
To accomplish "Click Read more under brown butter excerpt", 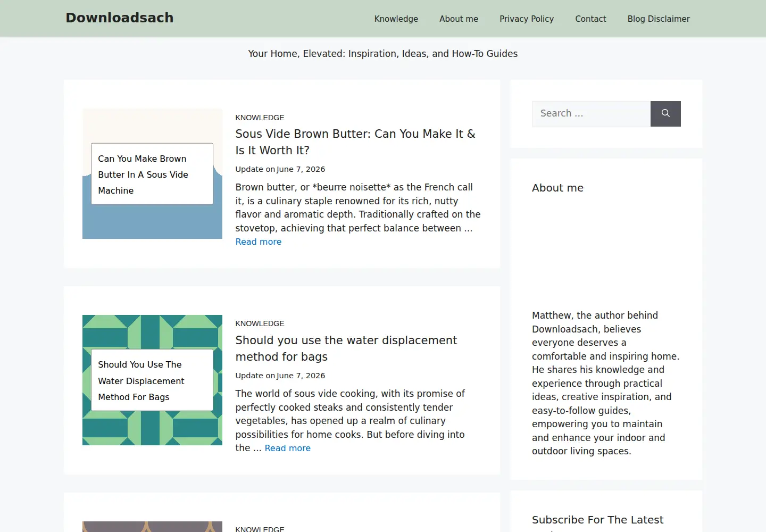I will (259, 242).
